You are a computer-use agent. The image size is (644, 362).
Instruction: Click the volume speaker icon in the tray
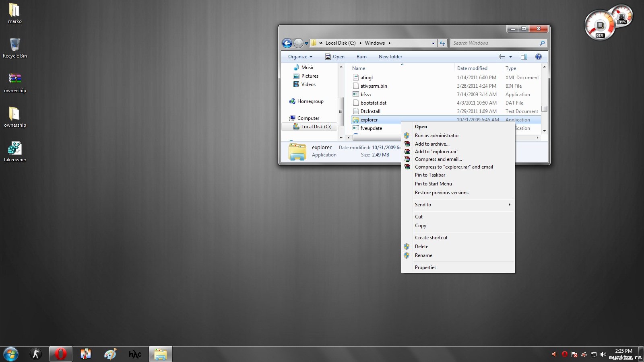click(603, 354)
